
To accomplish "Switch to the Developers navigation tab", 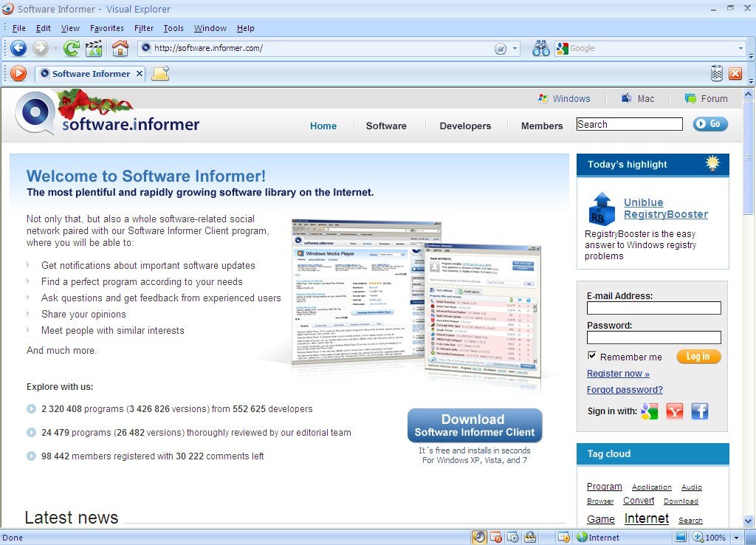I will pyautogui.click(x=465, y=126).
